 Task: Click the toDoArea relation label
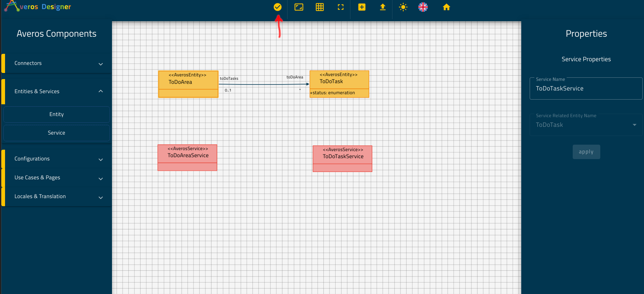pyautogui.click(x=295, y=77)
